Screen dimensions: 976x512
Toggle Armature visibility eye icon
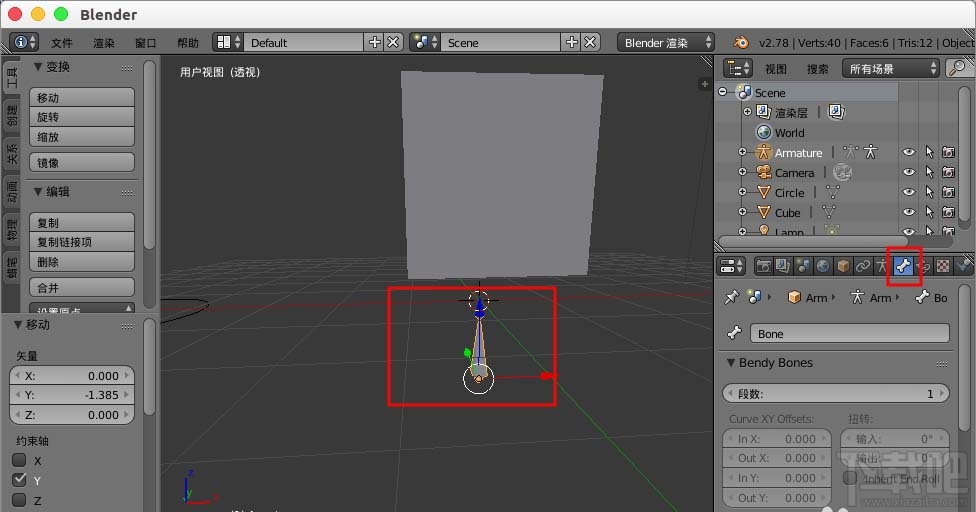coord(909,152)
